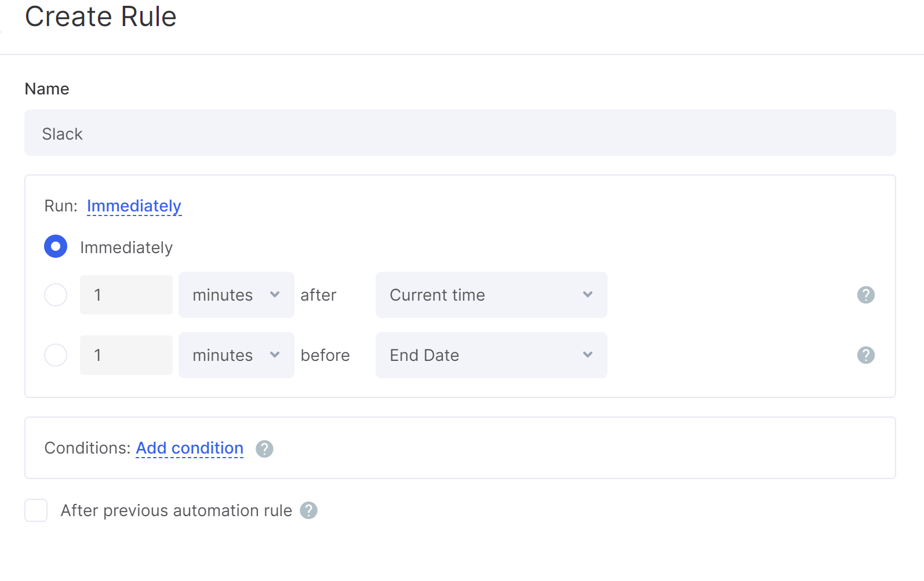
Task: Select the radio button for 'before End Date'
Action: (56, 355)
